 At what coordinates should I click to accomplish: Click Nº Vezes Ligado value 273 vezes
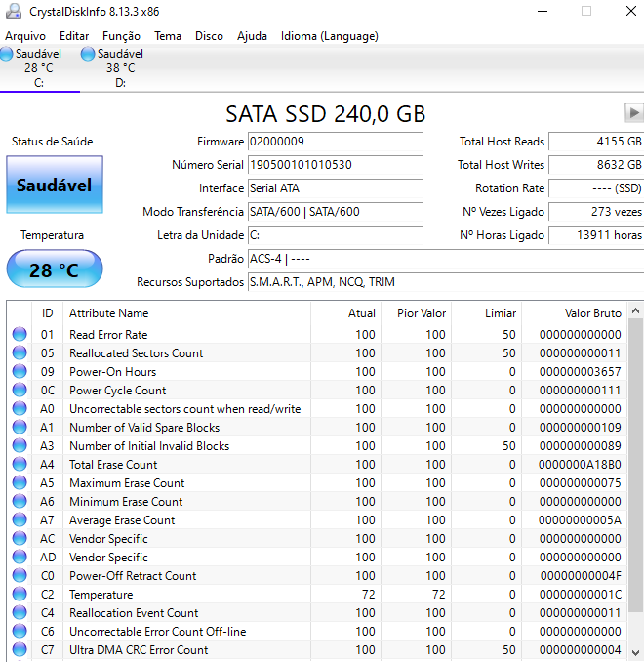pos(596,212)
